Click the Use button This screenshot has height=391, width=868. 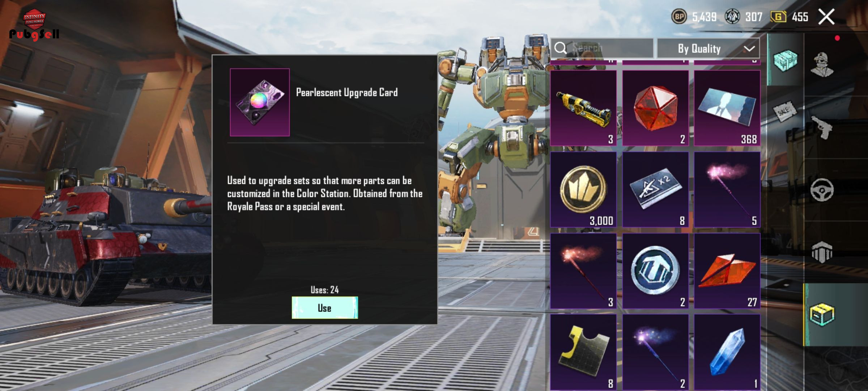click(325, 308)
